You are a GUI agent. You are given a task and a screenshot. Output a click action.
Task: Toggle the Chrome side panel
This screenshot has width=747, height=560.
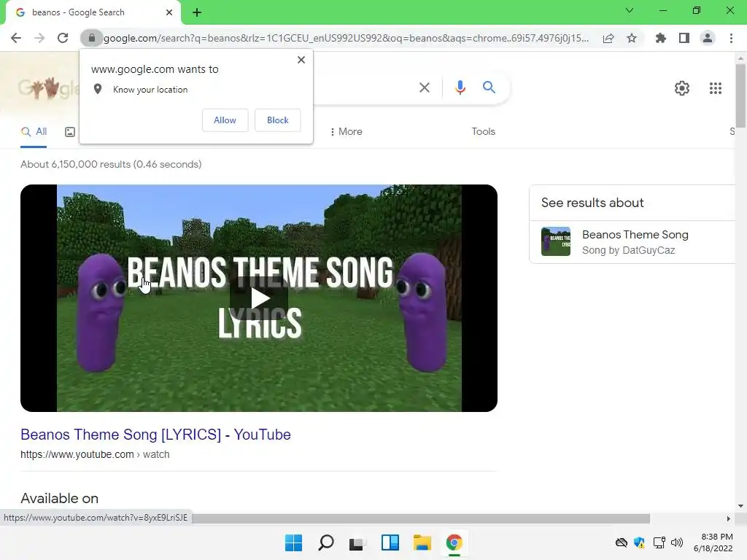click(x=684, y=38)
